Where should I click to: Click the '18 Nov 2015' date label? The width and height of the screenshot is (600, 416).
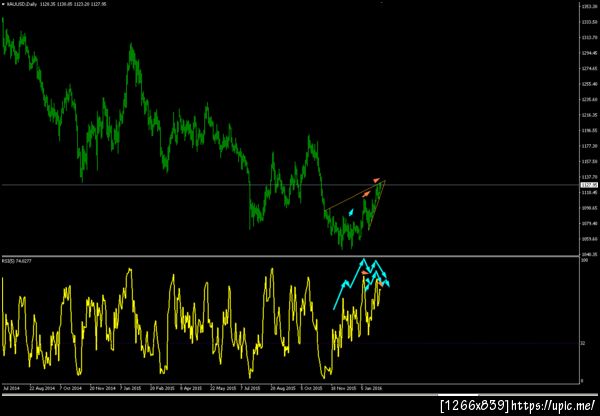(x=343, y=388)
